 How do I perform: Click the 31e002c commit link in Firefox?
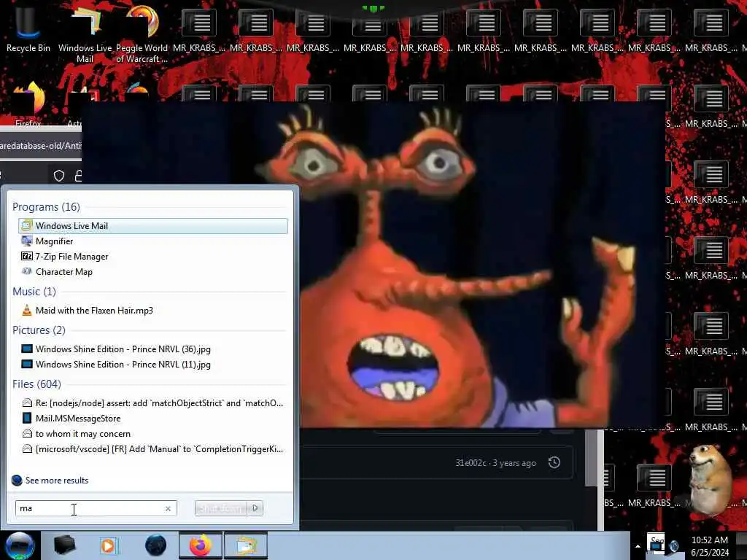(471, 463)
